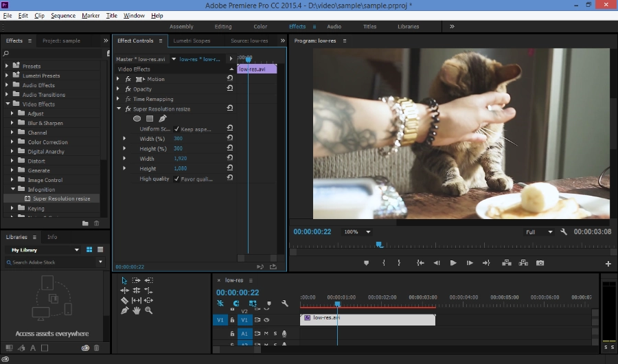Collapse the Infognition folder
Viewport: 618px width, 364px height.
click(13, 189)
